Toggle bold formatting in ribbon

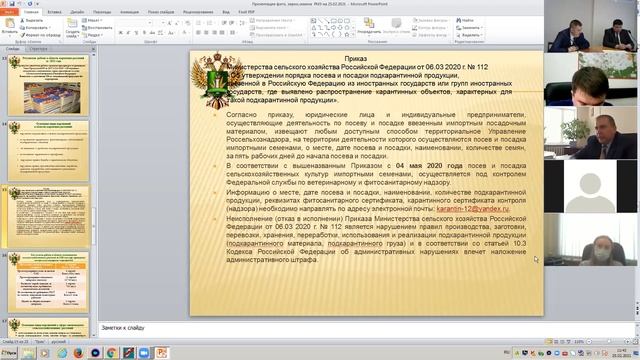pos(120,33)
